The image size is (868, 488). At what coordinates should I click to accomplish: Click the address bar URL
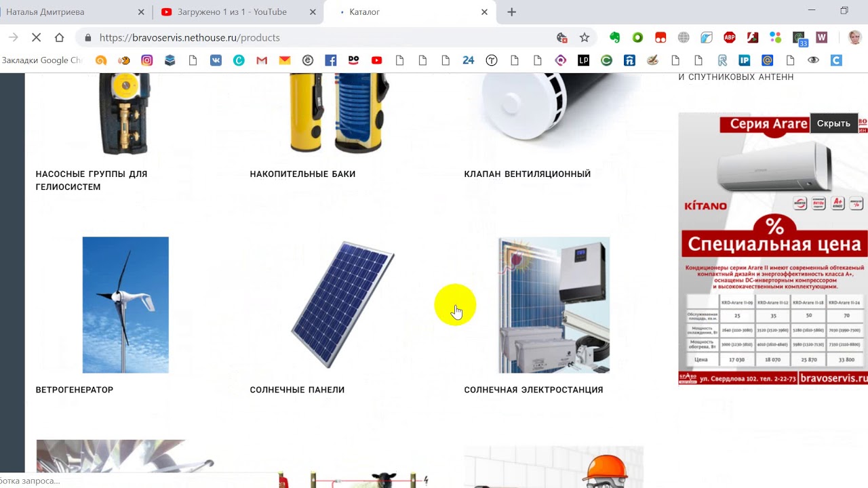[x=189, y=37]
